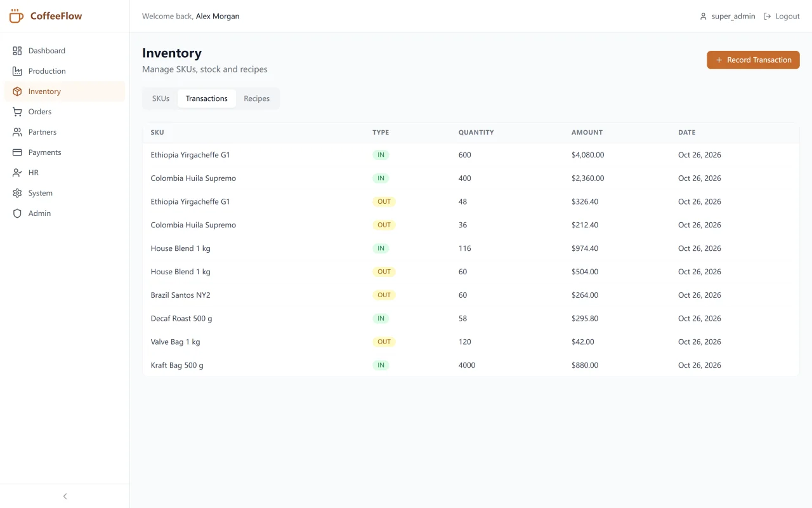Click the DATE column header

coord(686,133)
